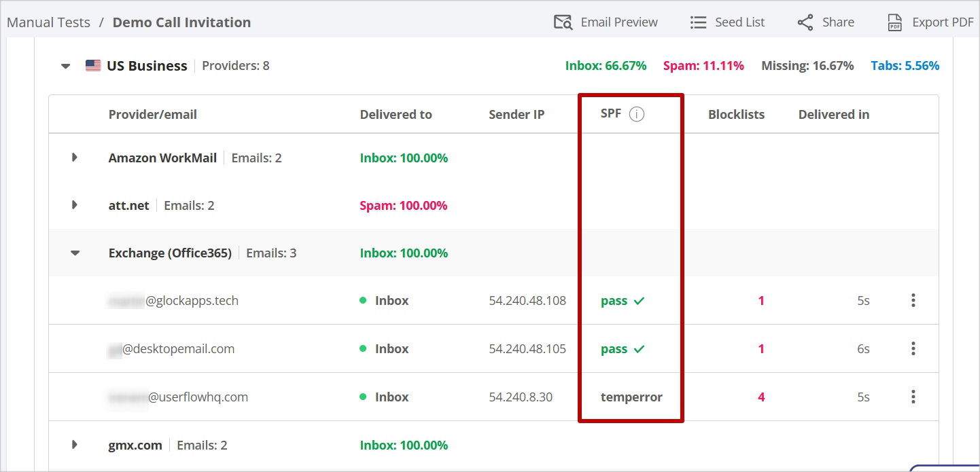Expand the att.net provider row

[x=75, y=205]
